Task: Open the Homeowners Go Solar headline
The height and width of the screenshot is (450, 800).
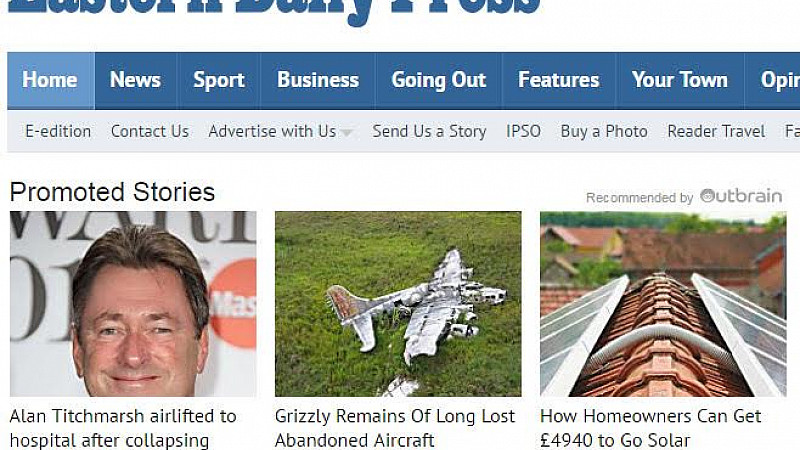Action: (651, 428)
